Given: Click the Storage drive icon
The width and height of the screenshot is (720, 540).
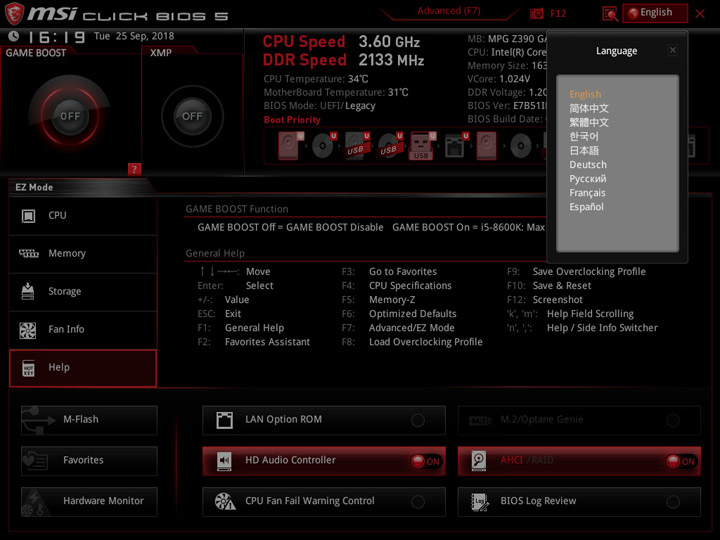Looking at the screenshot, I should tap(28, 291).
